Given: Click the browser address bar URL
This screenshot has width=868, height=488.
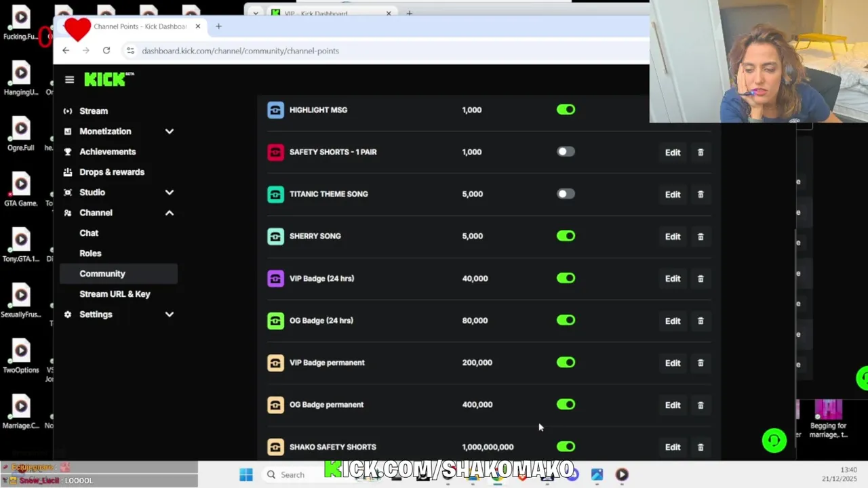Looking at the screenshot, I should point(240,51).
